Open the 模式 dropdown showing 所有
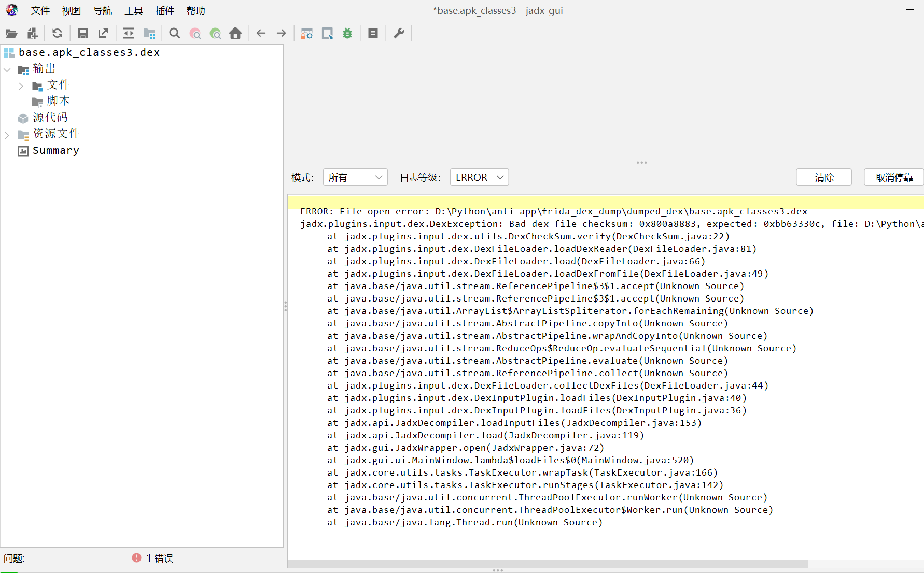Screen dimensions: 924x573 click(355, 177)
